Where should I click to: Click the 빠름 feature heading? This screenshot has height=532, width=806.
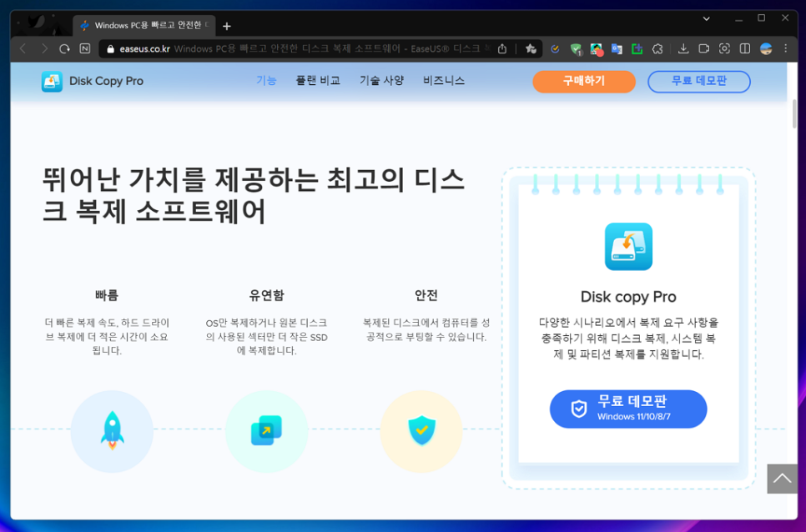click(107, 295)
